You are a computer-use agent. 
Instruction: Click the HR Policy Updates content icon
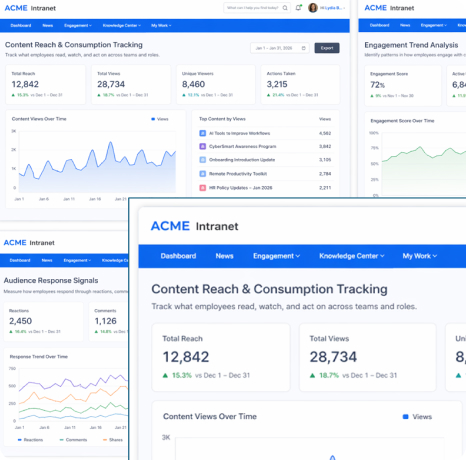(202, 188)
